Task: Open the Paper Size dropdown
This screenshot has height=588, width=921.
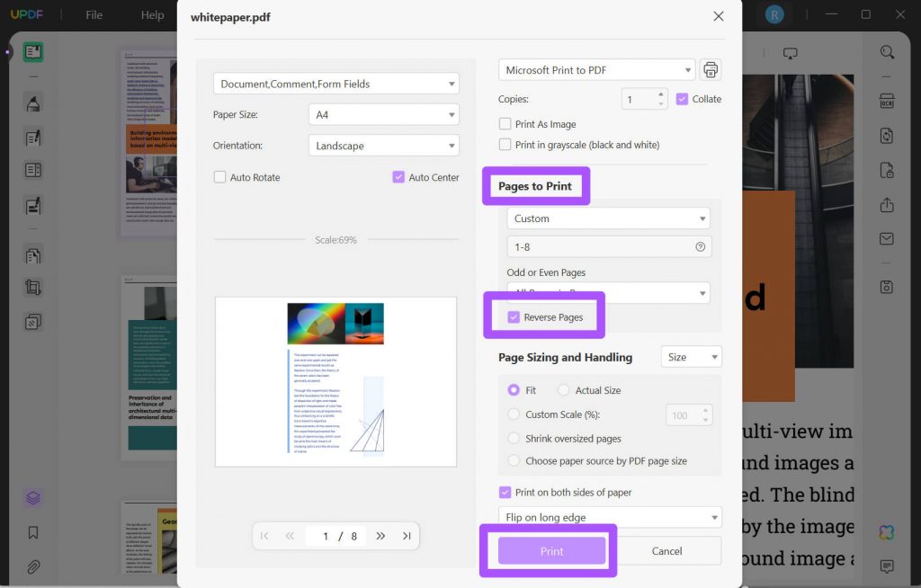Action: tap(384, 114)
